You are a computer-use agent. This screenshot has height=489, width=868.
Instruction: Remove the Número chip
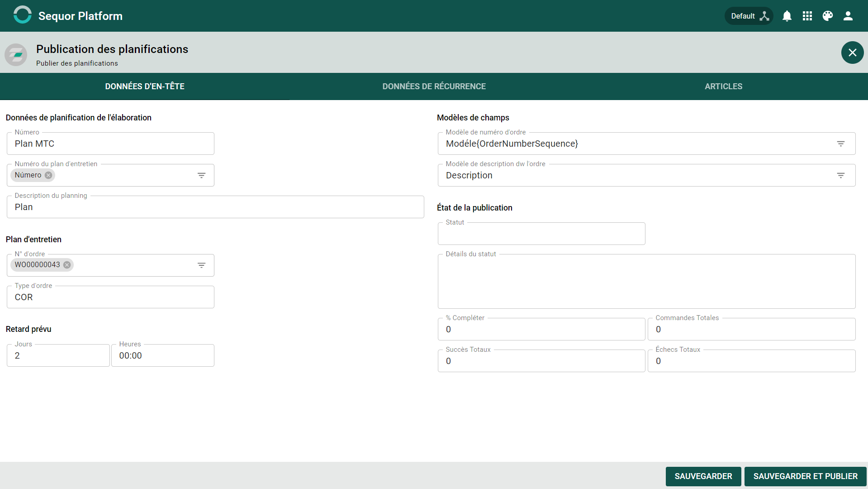pyautogui.click(x=48, y=175)
